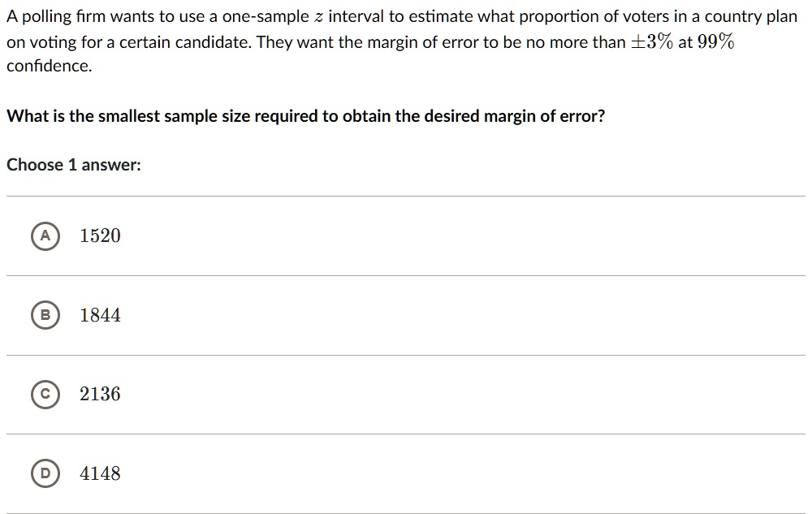Click the text label 1844
This screenshot has width=812, height=514.
coord(100,314)
